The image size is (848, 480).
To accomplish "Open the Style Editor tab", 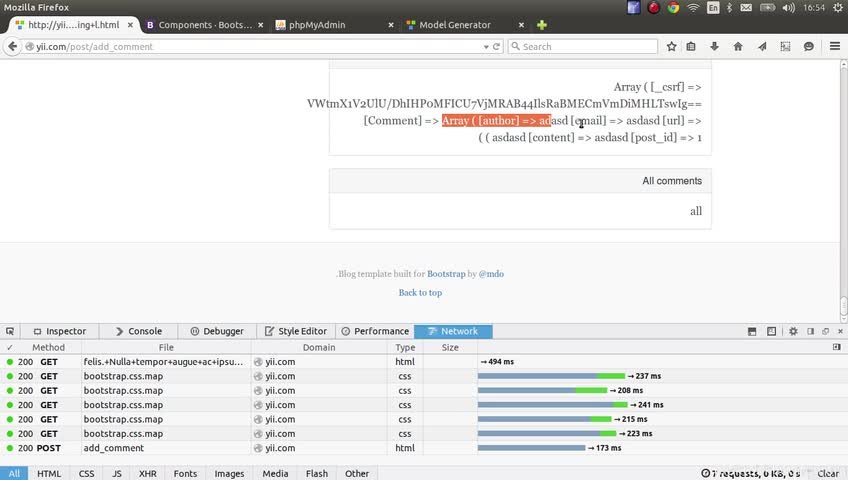I will tap(296, 331).
